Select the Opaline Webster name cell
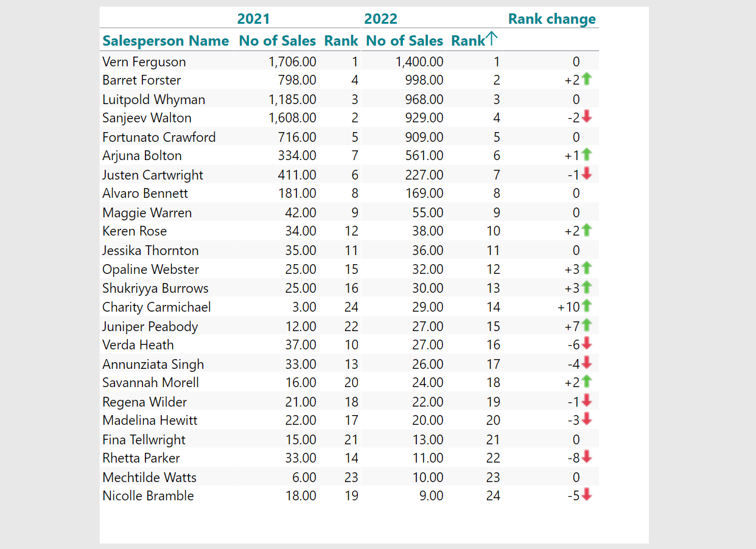This screenshot has height=549, width=756. click(151, 269)
